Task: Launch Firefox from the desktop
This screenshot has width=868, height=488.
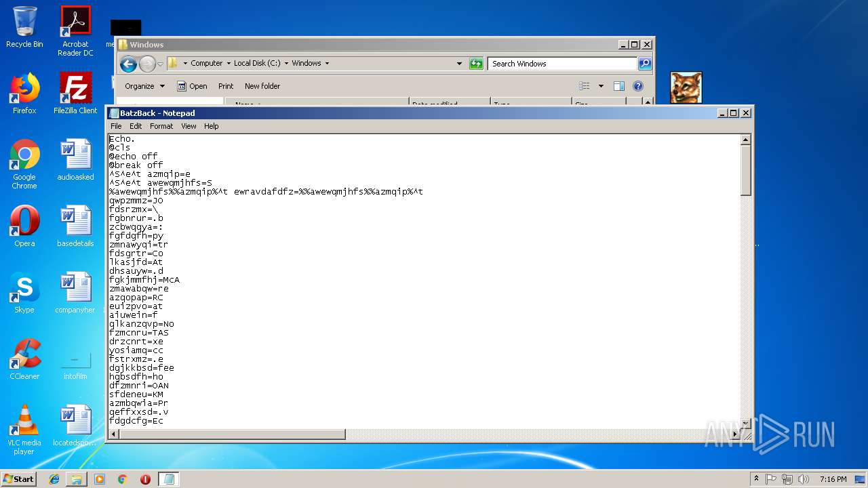Action: 24,94
